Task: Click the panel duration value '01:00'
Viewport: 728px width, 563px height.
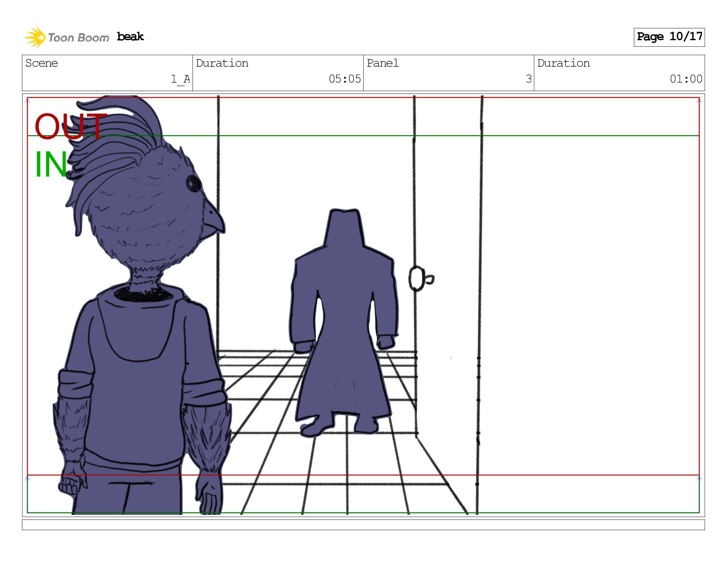Action: tap(686, 79)
